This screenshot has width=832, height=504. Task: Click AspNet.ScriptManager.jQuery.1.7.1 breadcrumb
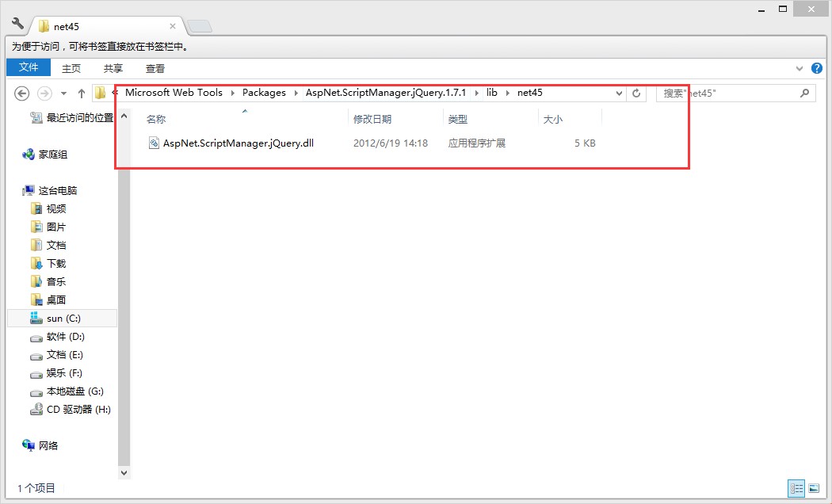pyautogui.click(x=386, y=92)
